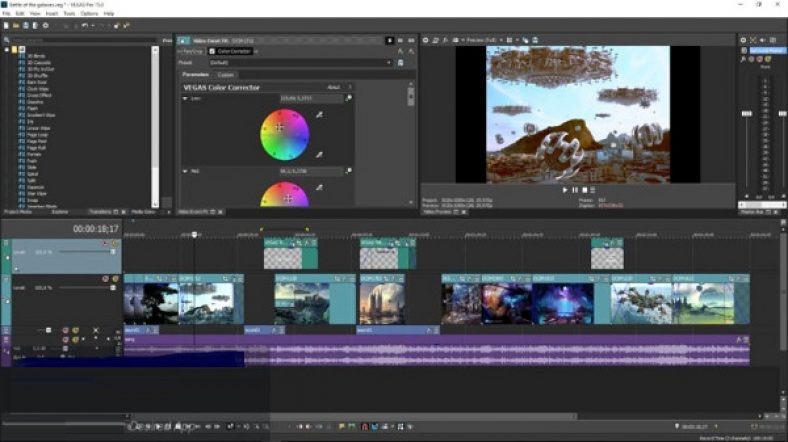Image resolution: width=788 pixels, height=442 pixels.
Task: Switch to the Custom tab in Color Corrector
Action: (226, 75)
